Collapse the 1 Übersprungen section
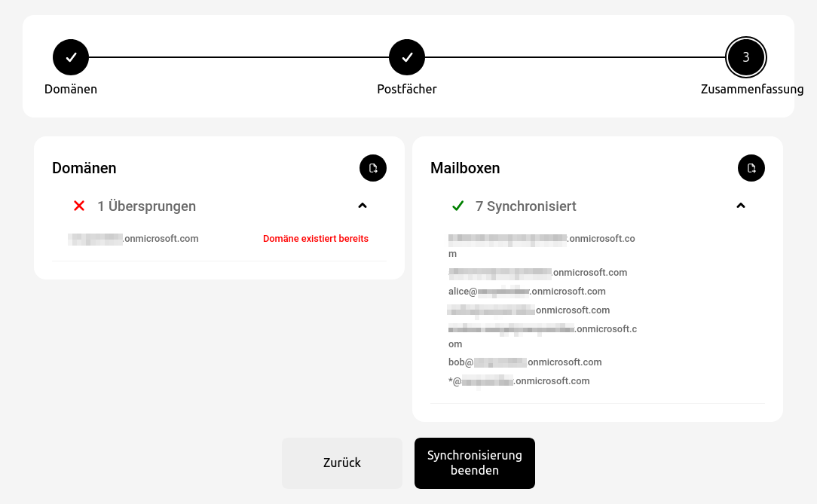Image resolution: width=817 pixels, height=504 pixels. click(x=363, y=206)
